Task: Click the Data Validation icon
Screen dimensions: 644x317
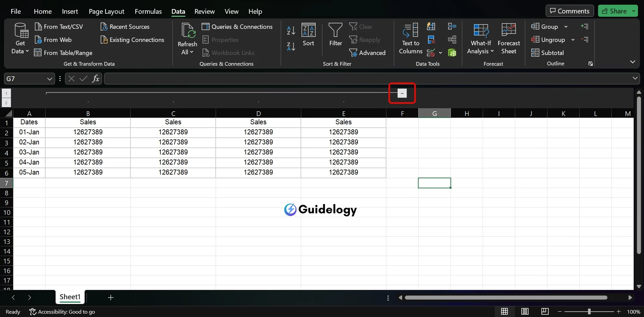Action: 431,53
